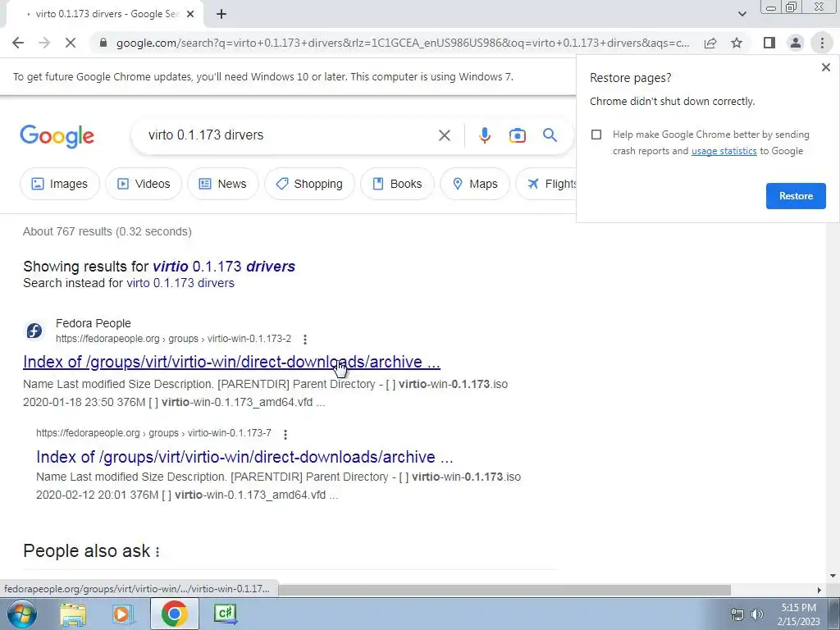Click the Windows 7 update notice text

pos(263,76)
